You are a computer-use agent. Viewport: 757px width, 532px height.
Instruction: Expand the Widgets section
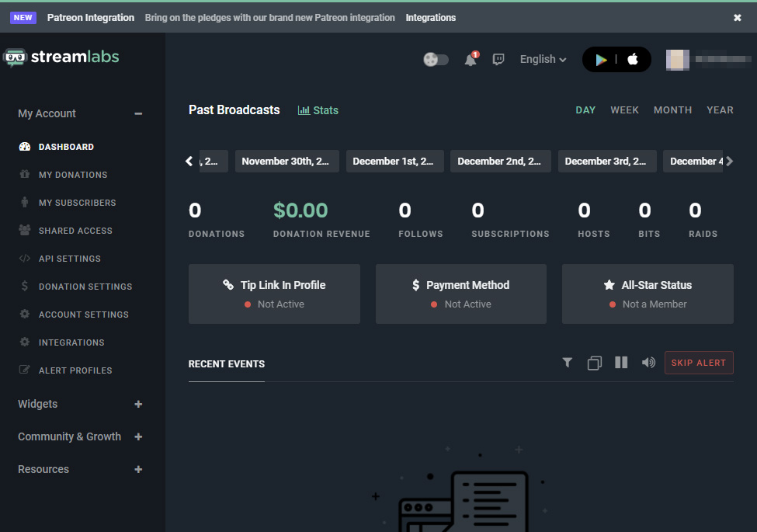138,404
